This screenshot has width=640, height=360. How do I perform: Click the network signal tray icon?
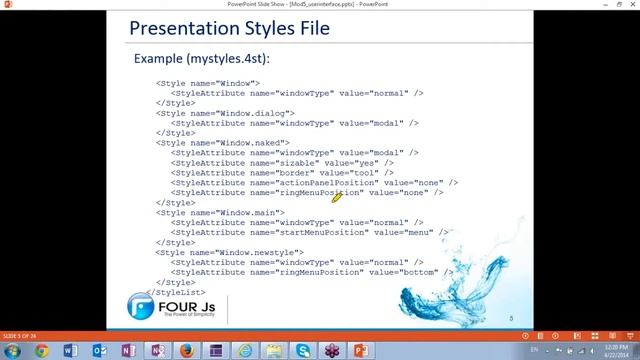(581, 351)
